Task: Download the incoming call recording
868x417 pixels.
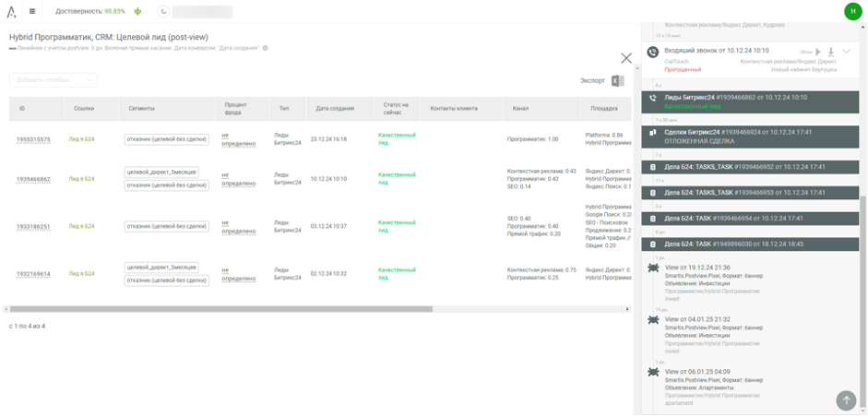Action: [x=830, y=52]
